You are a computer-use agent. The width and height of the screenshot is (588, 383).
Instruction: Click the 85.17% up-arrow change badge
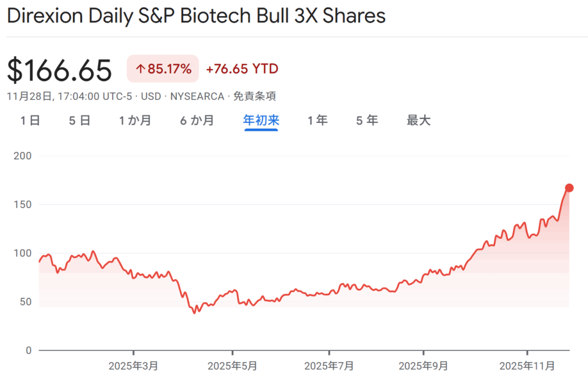coord(163,69)
